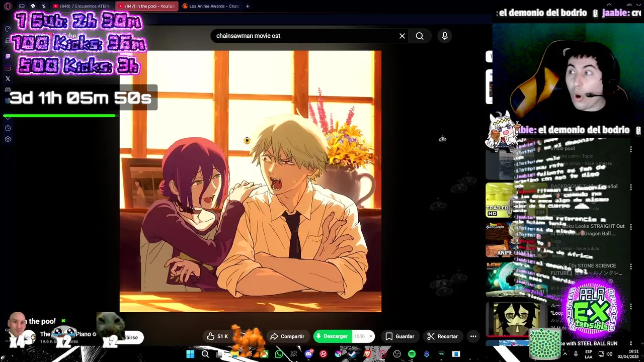Open the Windows Start menu
This screenshot has width=644, height=362.
(x=190, y=354)
